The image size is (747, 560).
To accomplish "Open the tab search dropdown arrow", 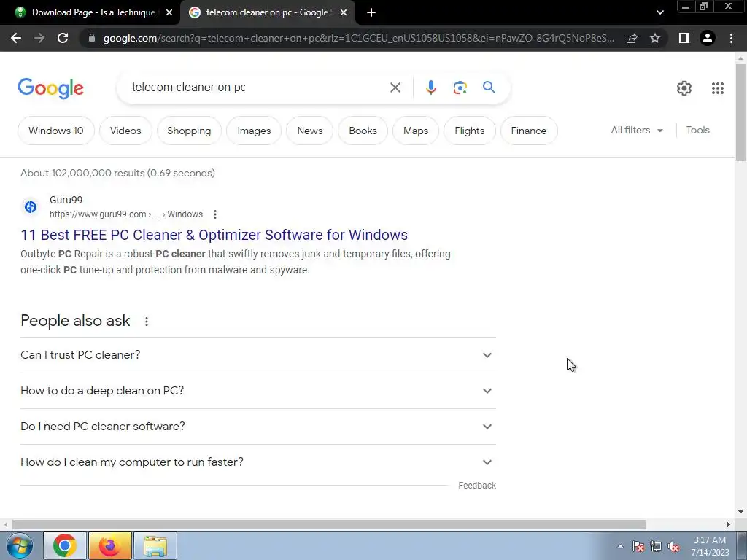I will [659, 13].
